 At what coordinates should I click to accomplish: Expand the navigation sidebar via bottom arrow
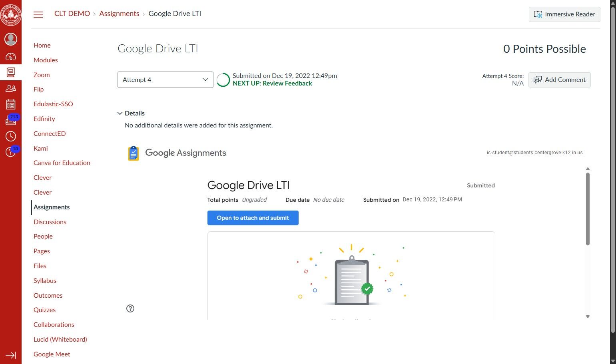pos(11,355)
